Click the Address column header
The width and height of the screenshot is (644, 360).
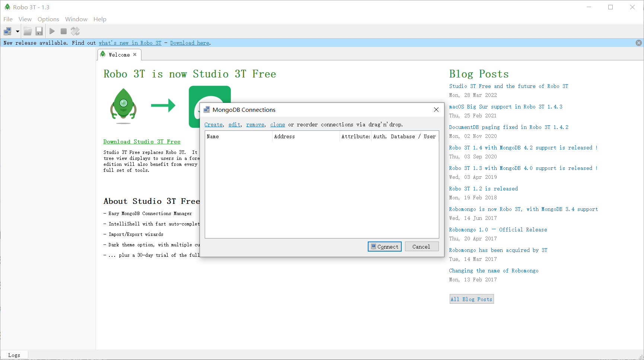tap(306, 136)
